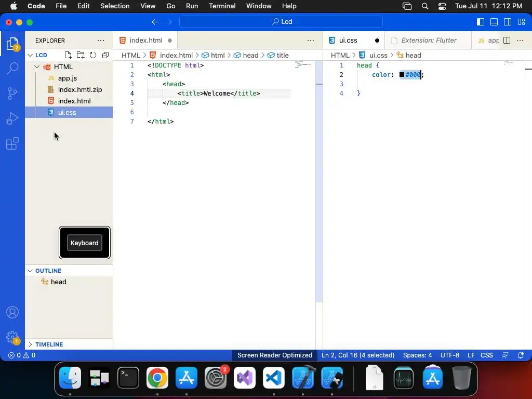The height and width of the screenshot is (399, 532).
Task: Go forward with the navigation arrow
Action: [x=169, y=22]
